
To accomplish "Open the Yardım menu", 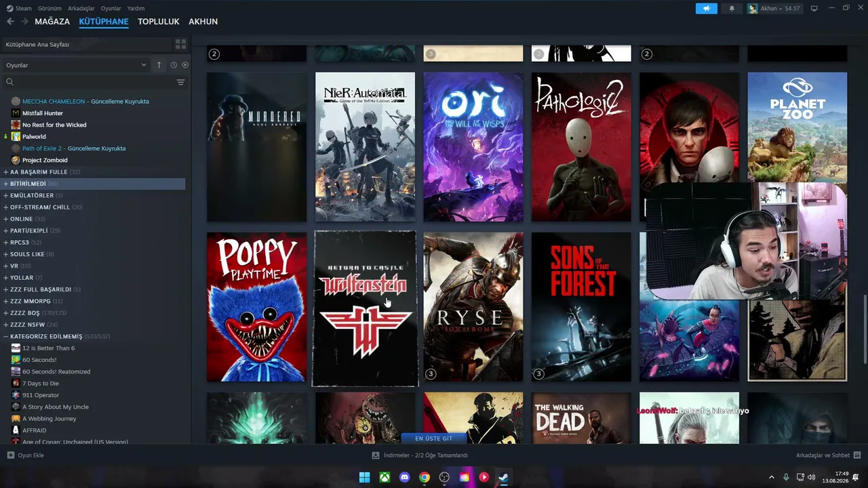I will [x=136, y=8].
